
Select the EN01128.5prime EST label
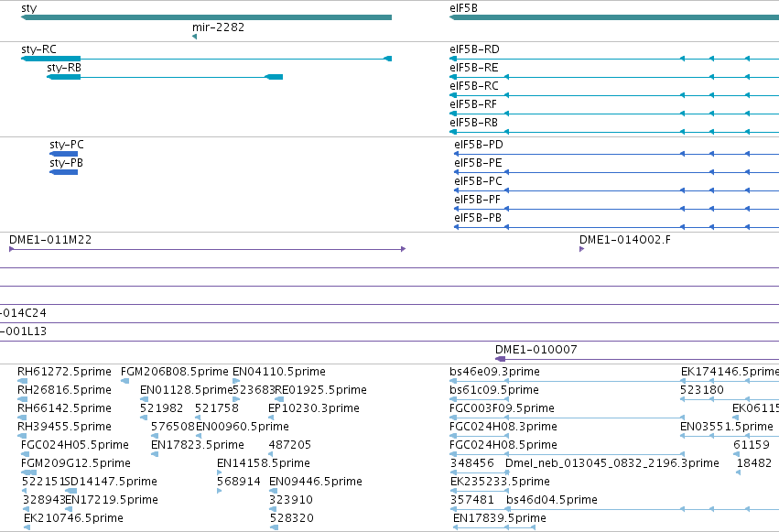187,390
